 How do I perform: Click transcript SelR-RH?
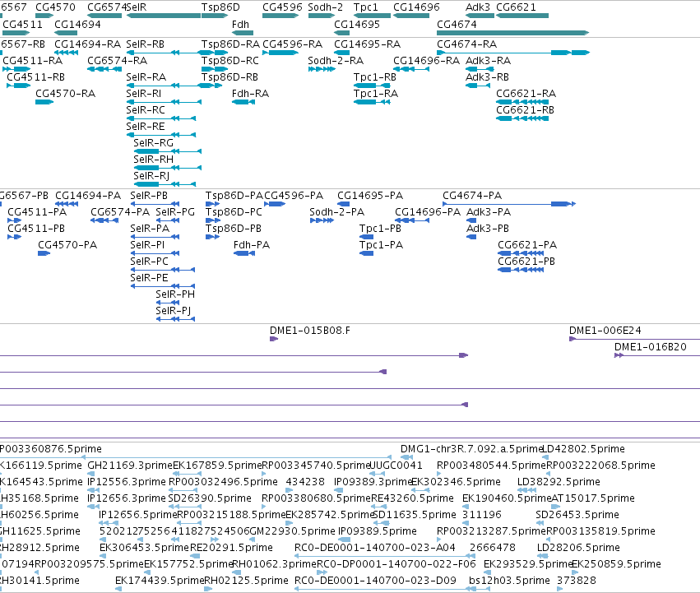coord(153,160)
